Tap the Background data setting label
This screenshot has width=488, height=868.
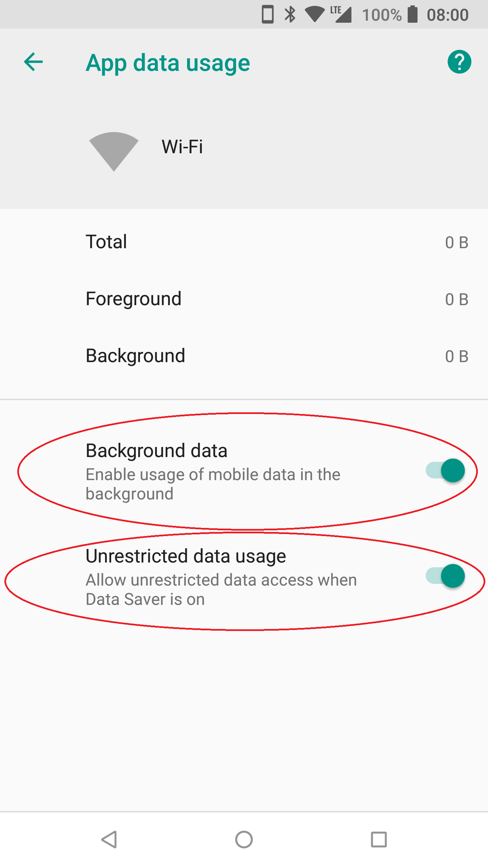pos(157,451)
